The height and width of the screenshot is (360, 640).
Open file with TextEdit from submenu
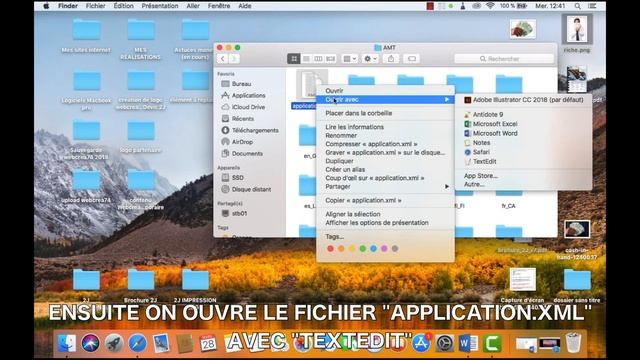coord(484,162)
